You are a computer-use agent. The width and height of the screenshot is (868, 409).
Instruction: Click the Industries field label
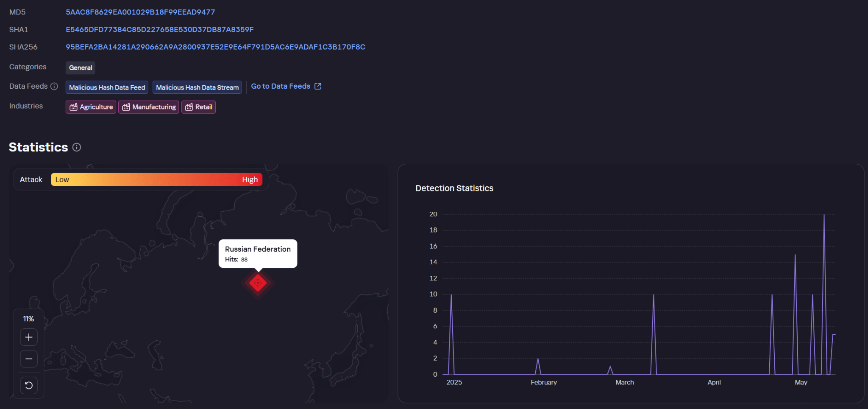pyautogui.click(x=26, y=106)
